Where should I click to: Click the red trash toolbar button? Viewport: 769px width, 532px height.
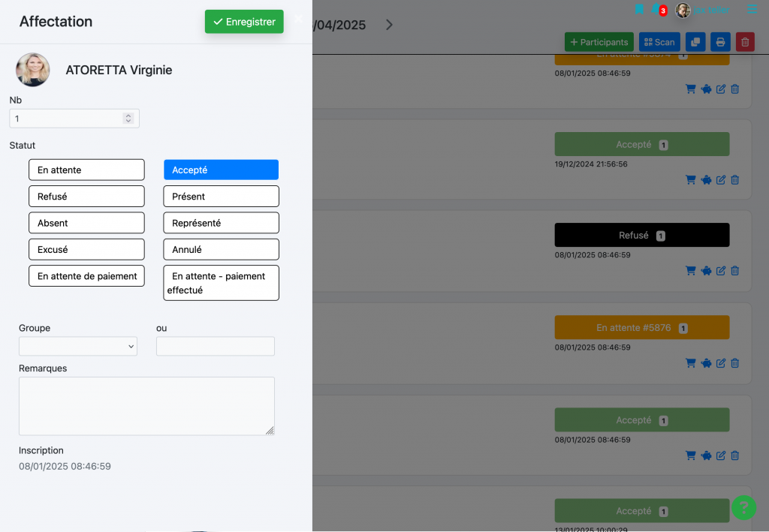pyautogui.click(x=745, y=42)
